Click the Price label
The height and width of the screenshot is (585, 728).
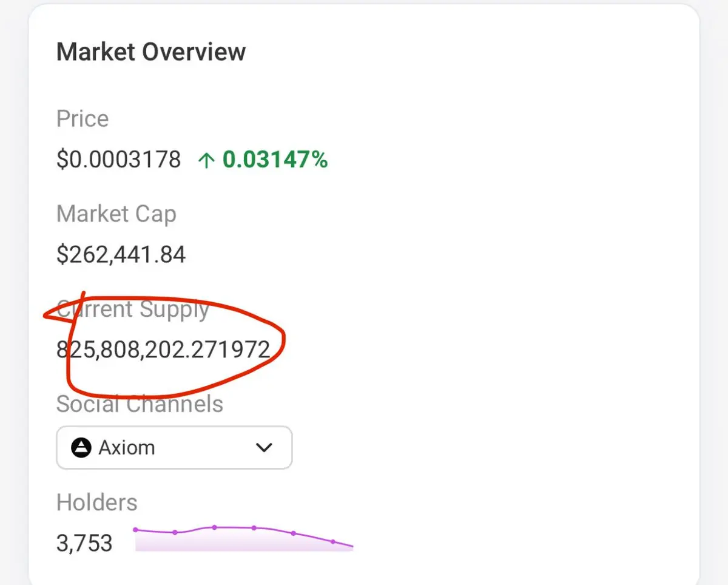[83, 118]
